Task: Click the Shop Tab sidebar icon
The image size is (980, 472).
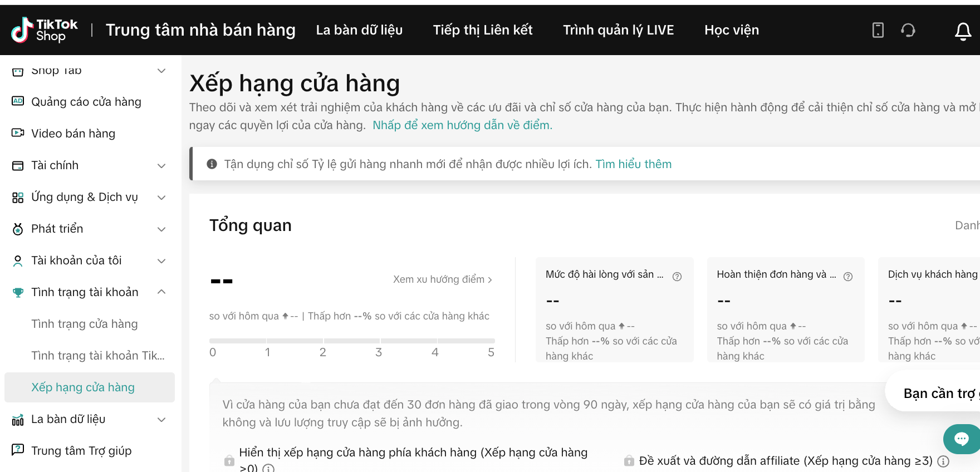Action: coord(18,71)
